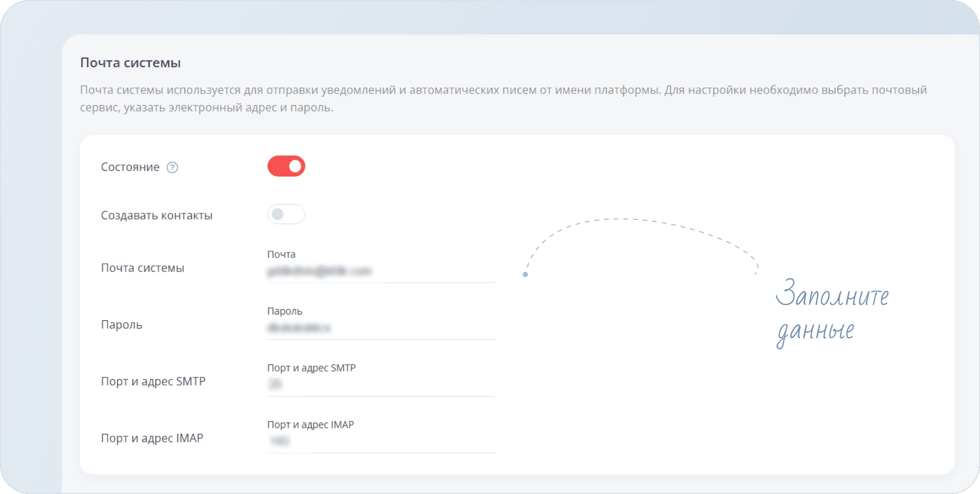This screenshot has height=494, width=980.
Task: Turn off the red Состояние toggle
Action: 286,166
